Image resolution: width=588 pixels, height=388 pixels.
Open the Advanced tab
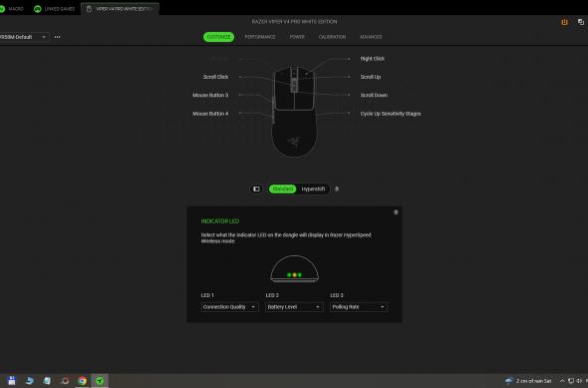click(371, 37)
